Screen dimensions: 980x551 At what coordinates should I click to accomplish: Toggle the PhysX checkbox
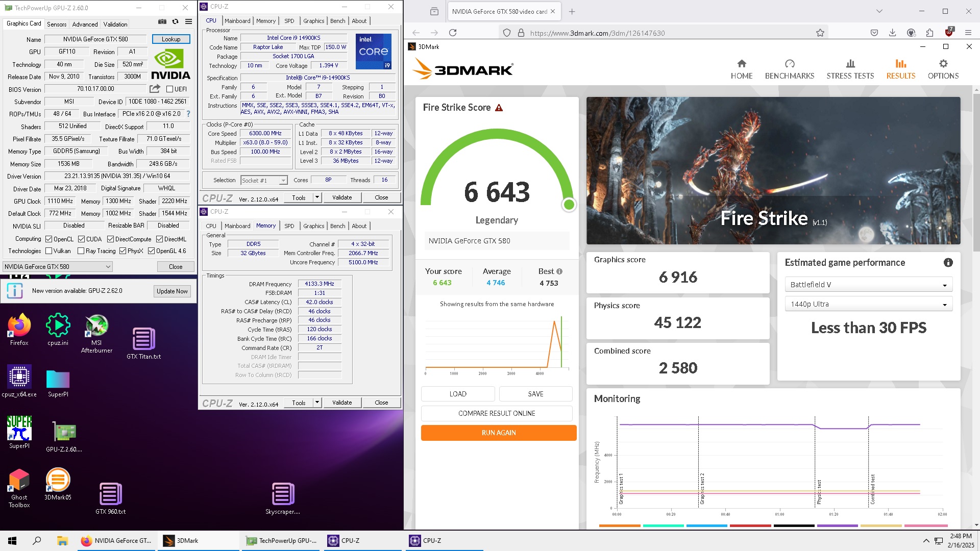coord(122,251)
